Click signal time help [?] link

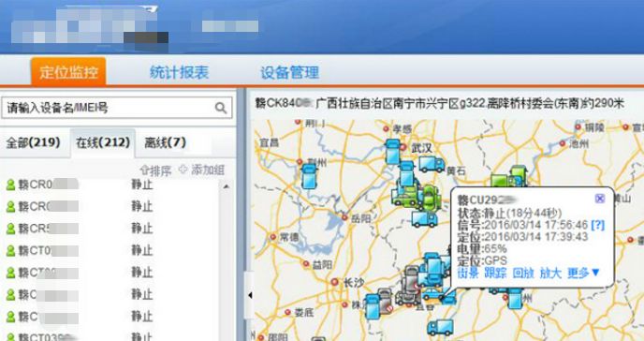coord(597,225)
